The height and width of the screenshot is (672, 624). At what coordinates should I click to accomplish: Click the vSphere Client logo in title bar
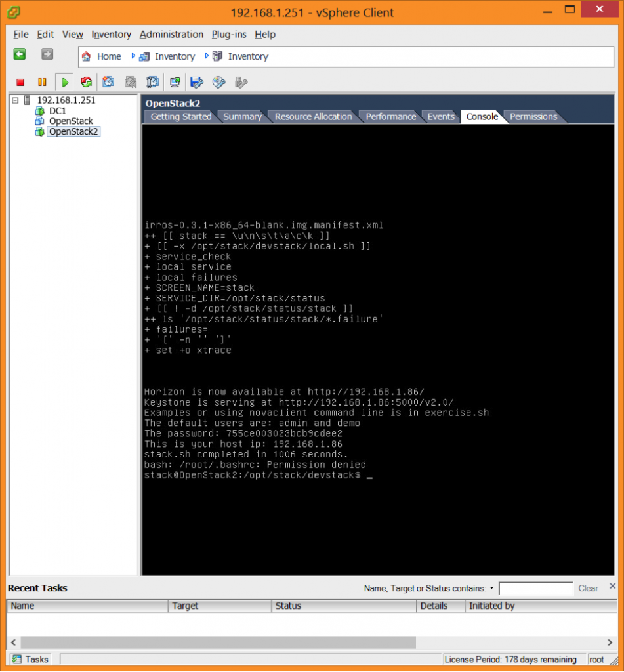(13, 12)
